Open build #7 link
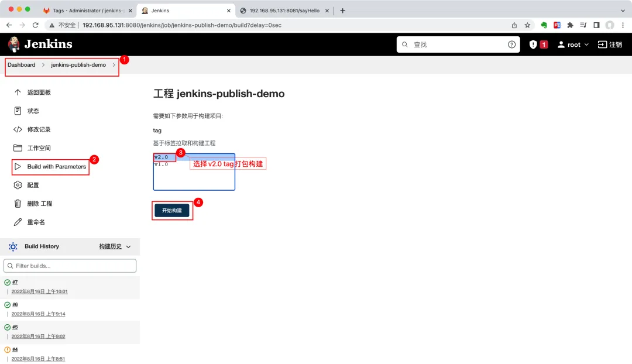The height and width of the screenshot is (364, 632). pos(15,282)
